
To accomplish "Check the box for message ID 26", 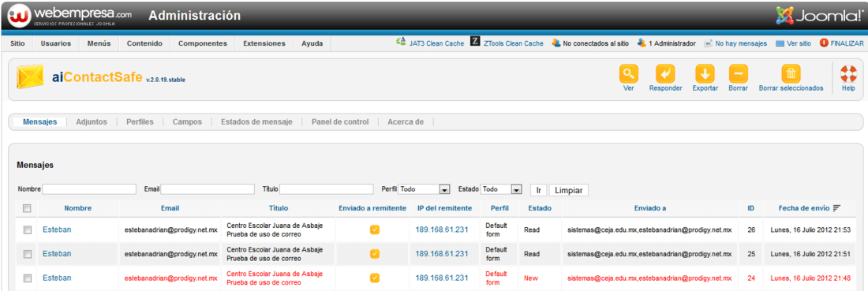I will coord(27,229).
